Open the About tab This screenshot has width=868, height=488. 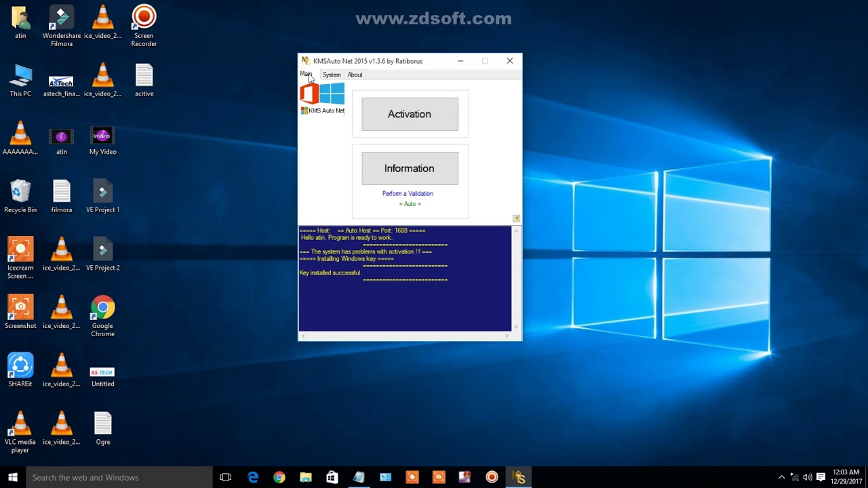(355, 75)
